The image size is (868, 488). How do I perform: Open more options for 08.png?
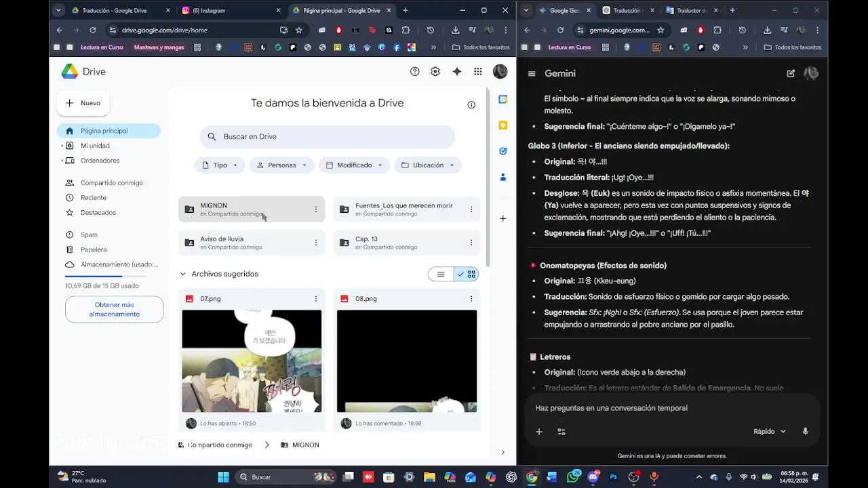tap(471, 299)
